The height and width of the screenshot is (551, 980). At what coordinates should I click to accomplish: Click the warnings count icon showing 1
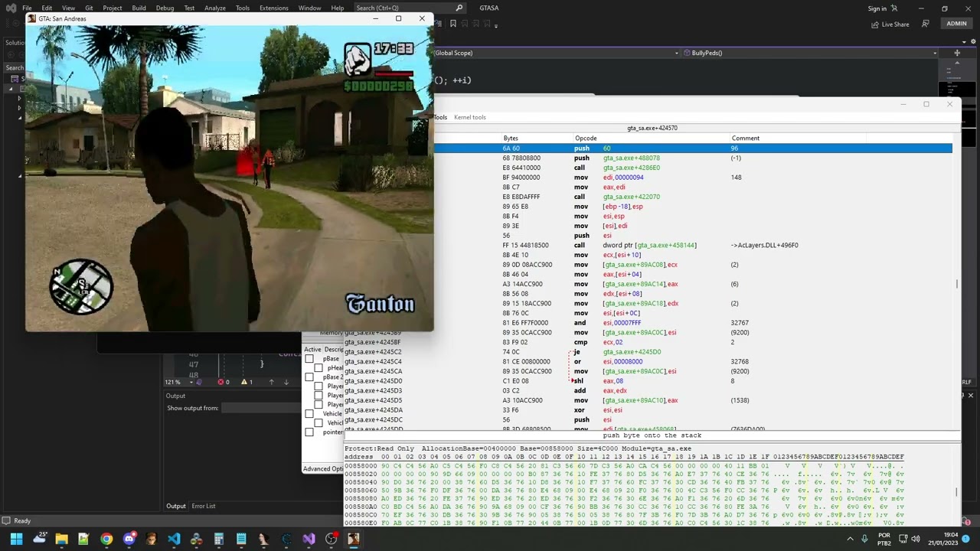click(x=247, y=382)
